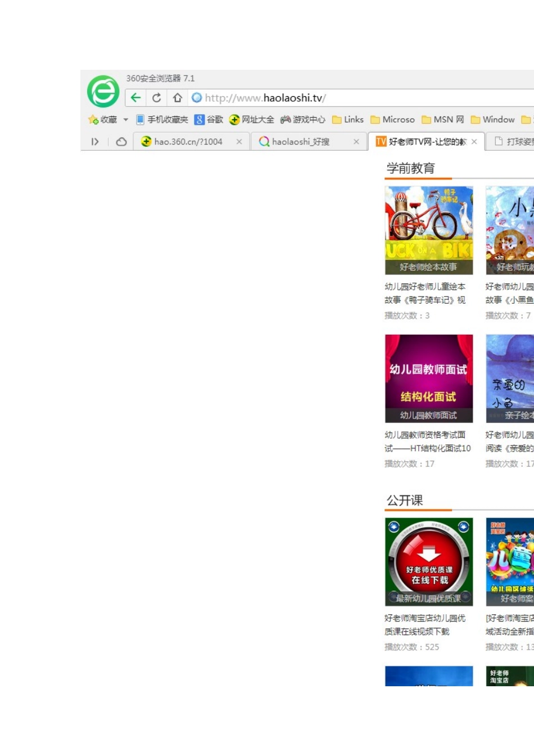Screen dimensions: 534x756
Task: Open 手机收藏夹 mobile bookmarks
Action: click(162, 120)
